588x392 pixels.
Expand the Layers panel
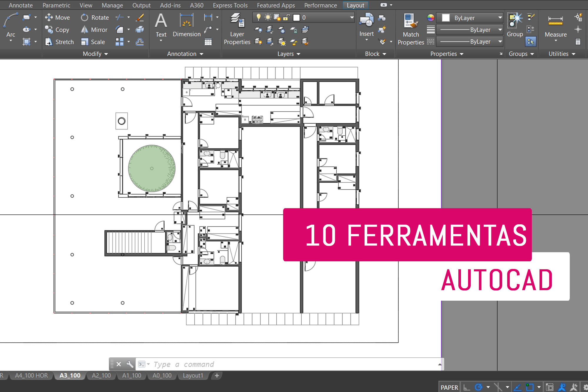(289, 54)
